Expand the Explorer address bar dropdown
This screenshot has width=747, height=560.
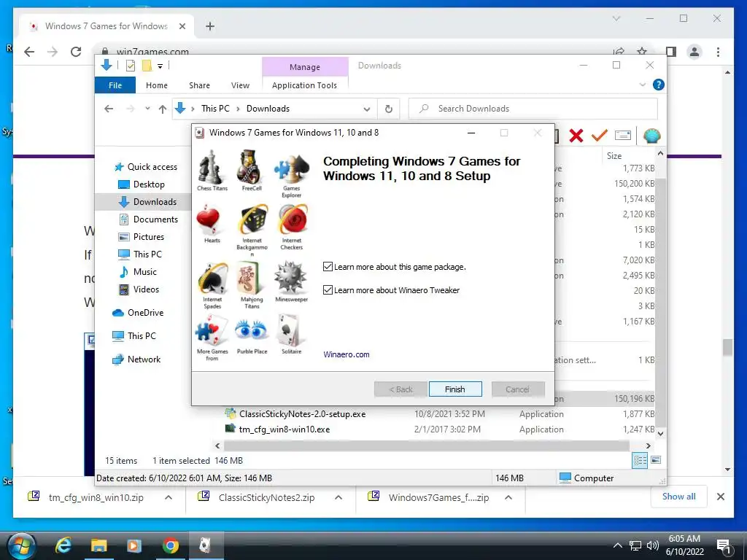367,109
